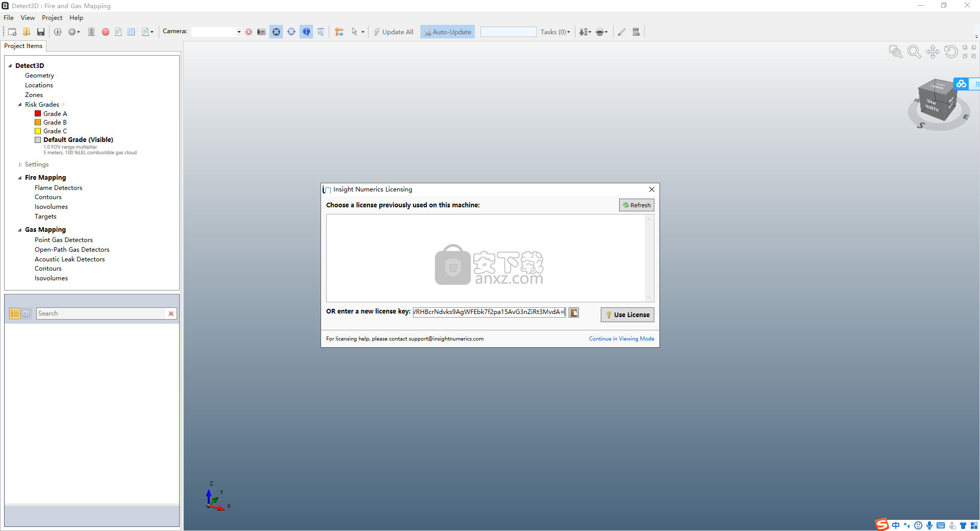980x531 pixels.
Task: Toggle the blue info bubble icon
Action: click(x=306, y=32)
